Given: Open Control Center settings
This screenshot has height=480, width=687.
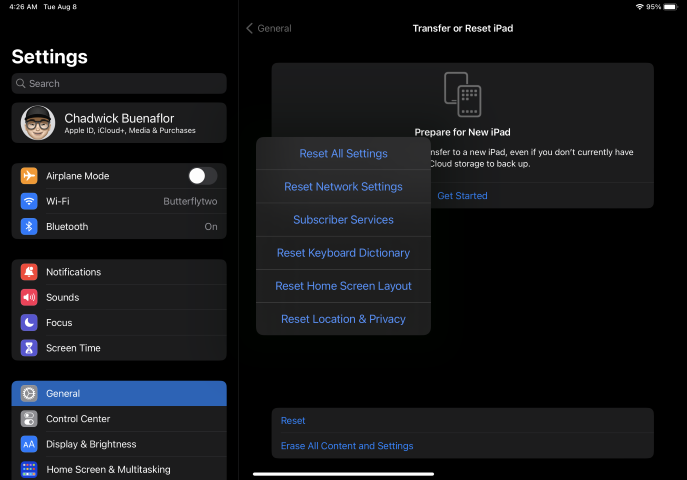Looking at the screenshot, I should 119,419.
